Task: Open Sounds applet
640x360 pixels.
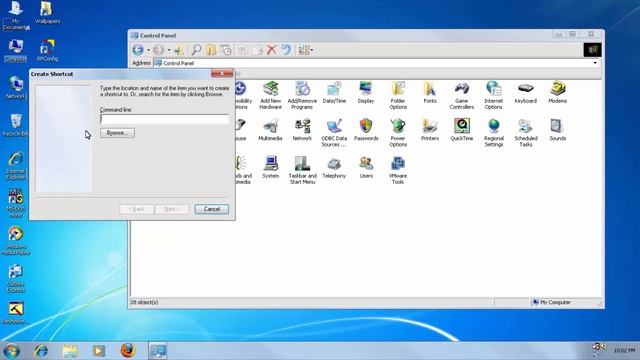Action: 558,130
